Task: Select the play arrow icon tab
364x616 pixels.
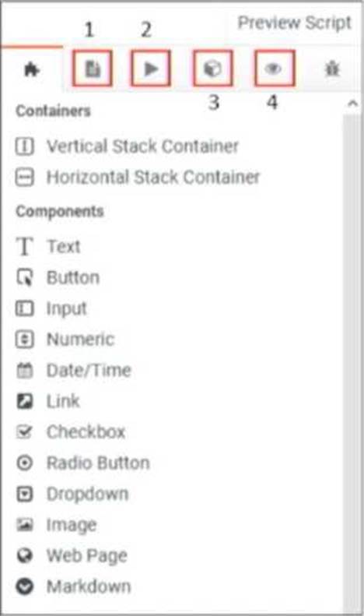Action: [x=151, y=69]
